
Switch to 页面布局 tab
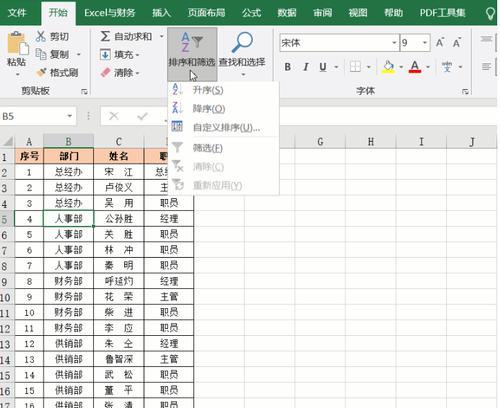pos(206,13)
